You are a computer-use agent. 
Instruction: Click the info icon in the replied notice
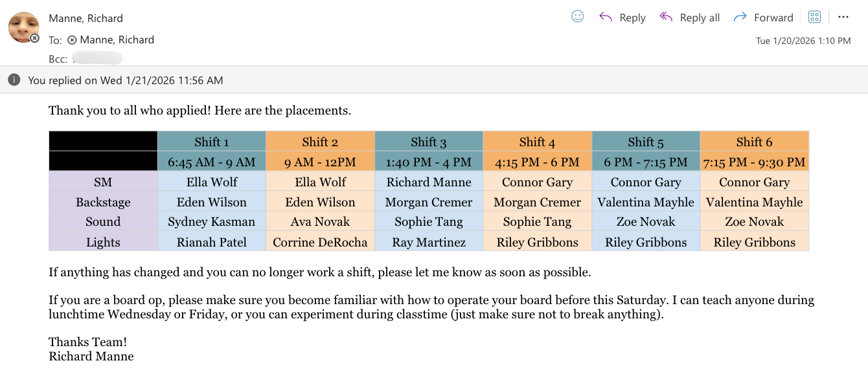coord(14,80)
